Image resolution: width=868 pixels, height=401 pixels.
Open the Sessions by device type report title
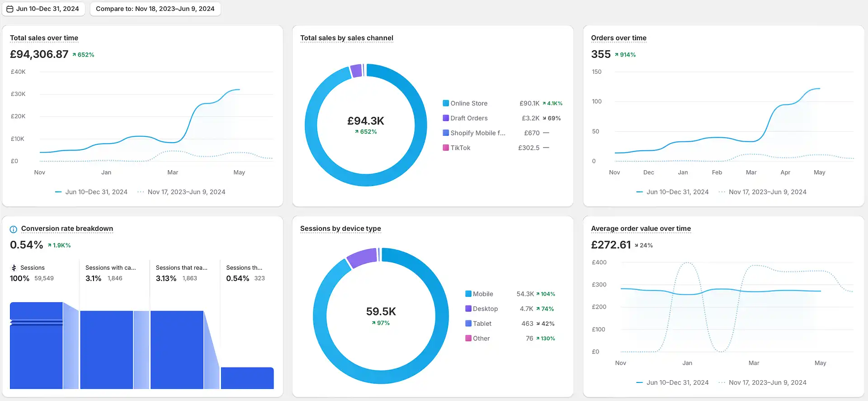340,229
